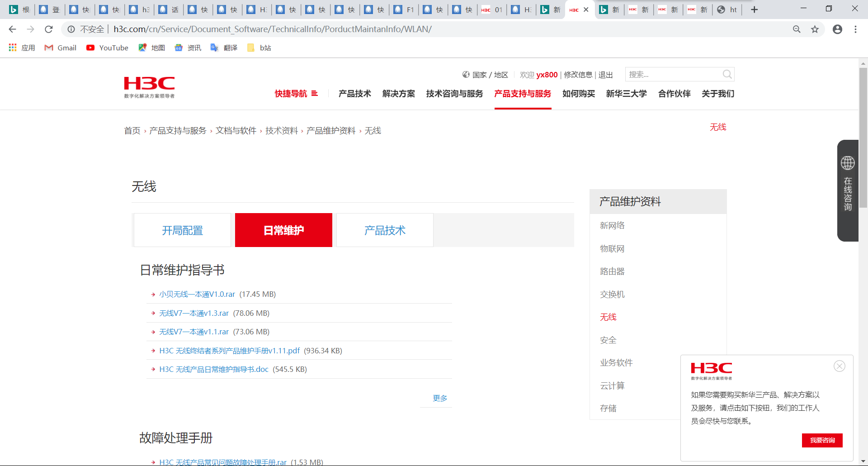Click the 退出 logout link
The image size is (868, 466).
[x=606, y=75]
